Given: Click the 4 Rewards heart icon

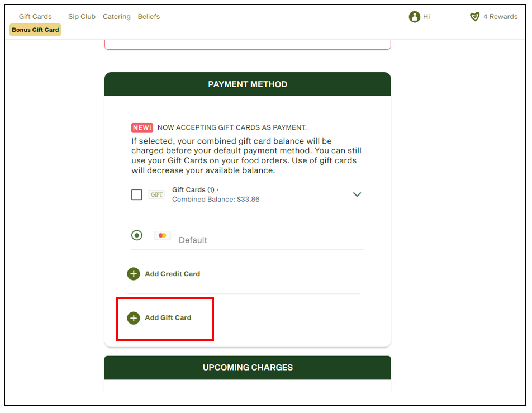Looking at the screenshot, I should [x=476, y=16].
